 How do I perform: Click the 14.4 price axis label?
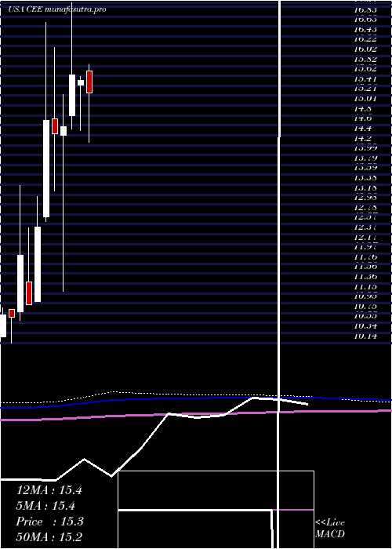363,129
